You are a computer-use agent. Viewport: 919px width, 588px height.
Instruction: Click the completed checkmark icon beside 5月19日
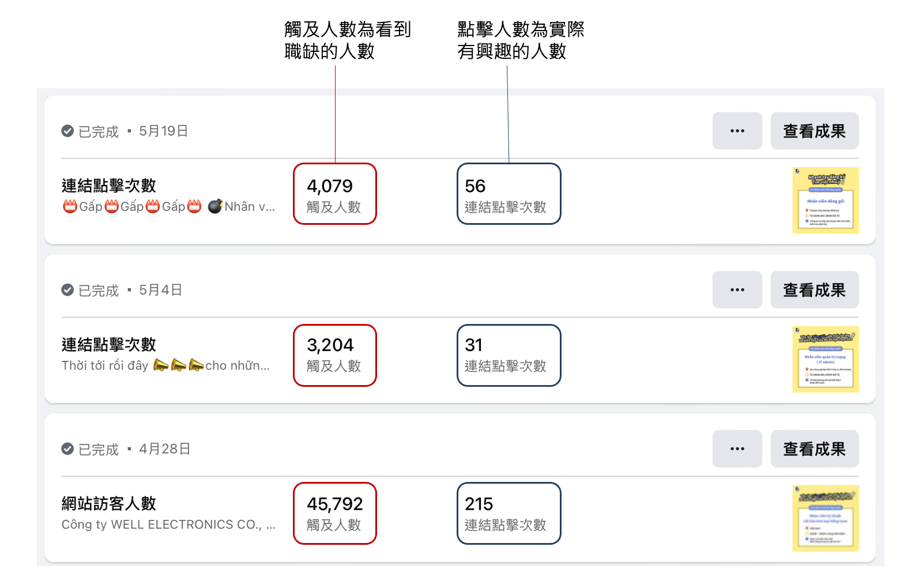(67, 131)
